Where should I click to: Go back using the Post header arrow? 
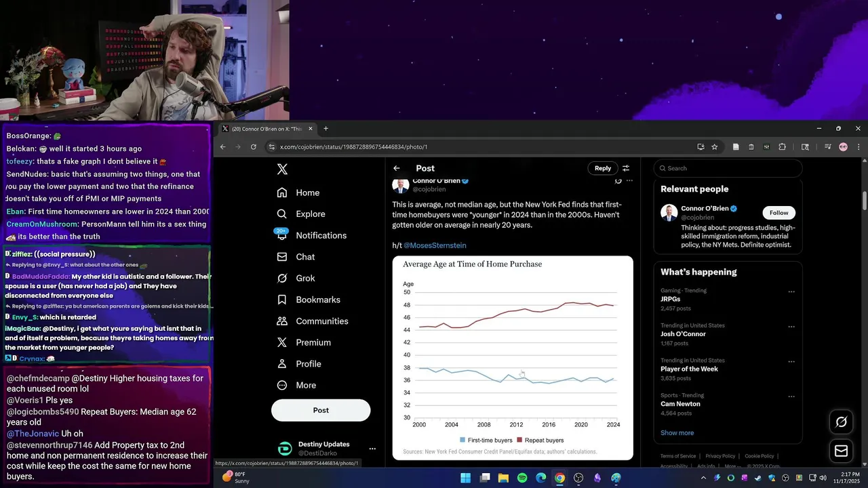tap(397, 168)
